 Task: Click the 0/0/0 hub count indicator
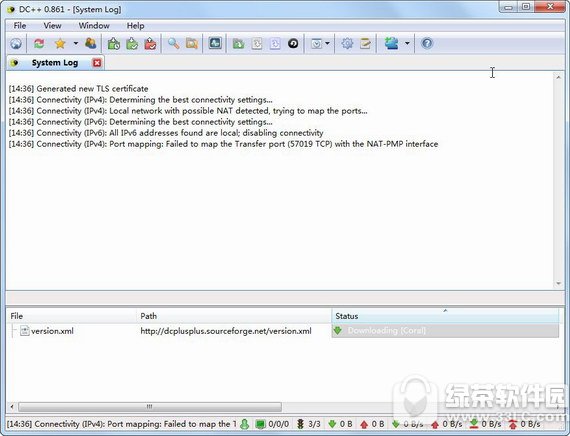pos(272,424)
